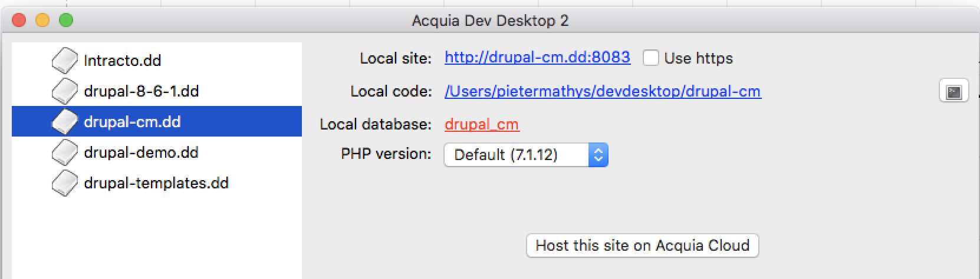Select drupal-cm.dd site in list

pyautogui.click(x=157, y=121)
